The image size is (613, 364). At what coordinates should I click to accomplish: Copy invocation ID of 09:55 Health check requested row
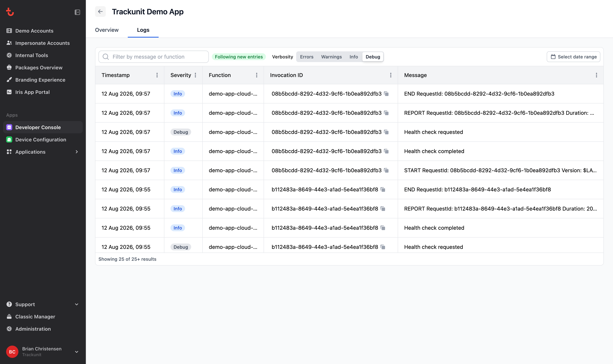click(x=383, y=247)
